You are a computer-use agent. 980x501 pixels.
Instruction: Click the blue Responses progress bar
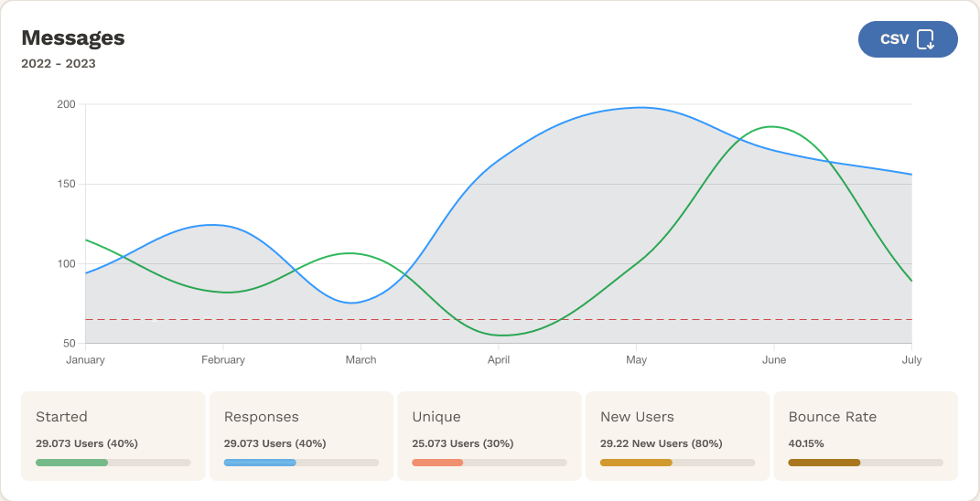point(301,463)
